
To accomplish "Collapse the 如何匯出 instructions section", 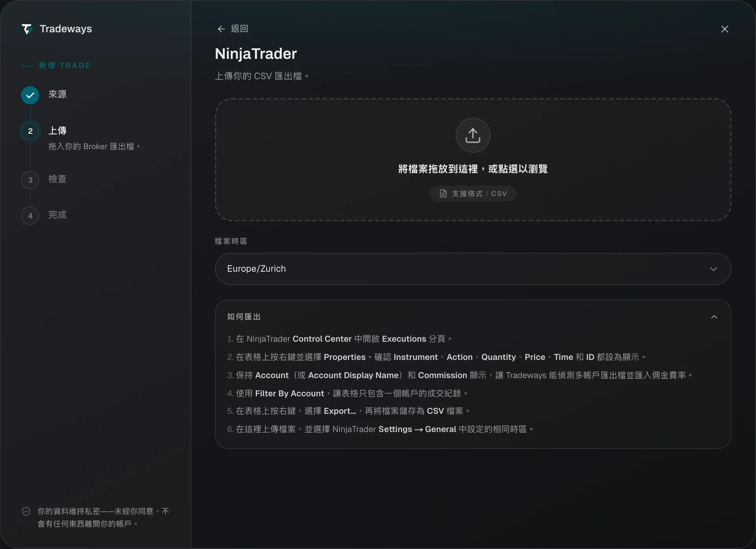I will tap(714, 317).
